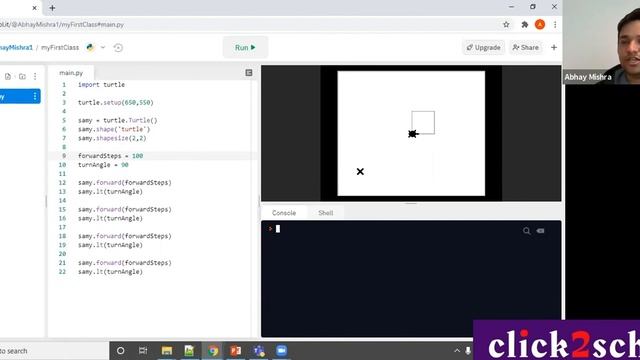Add a new file in the sidebar
Image resolution: width=640 pixels, height=360 pixels.
click(8, 76)
